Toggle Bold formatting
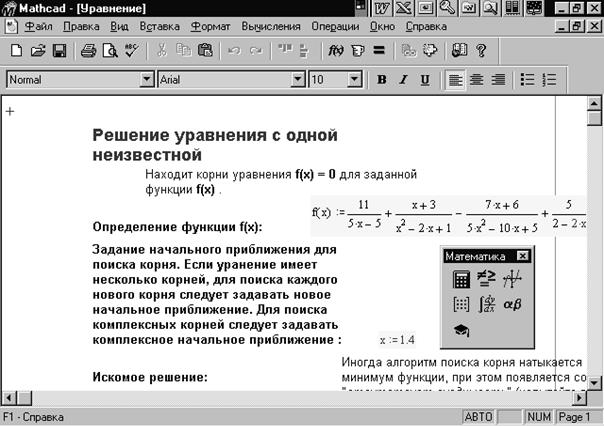 [381, 80]
